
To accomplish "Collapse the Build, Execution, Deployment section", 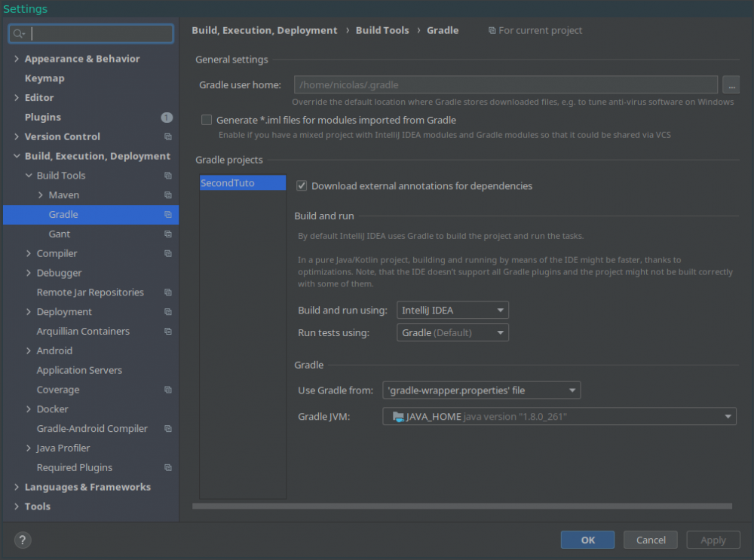I will 17,156.
